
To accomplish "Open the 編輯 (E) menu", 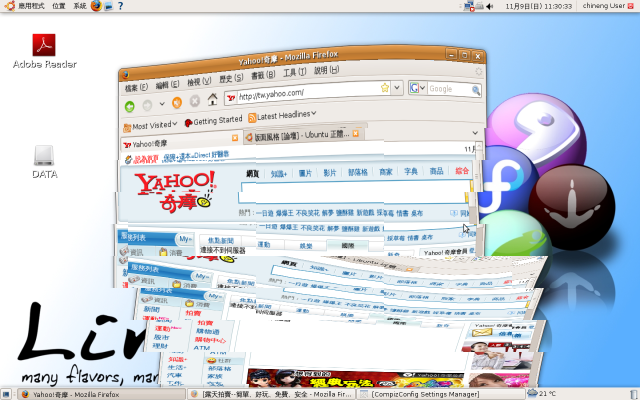I will tap(167, 85).
